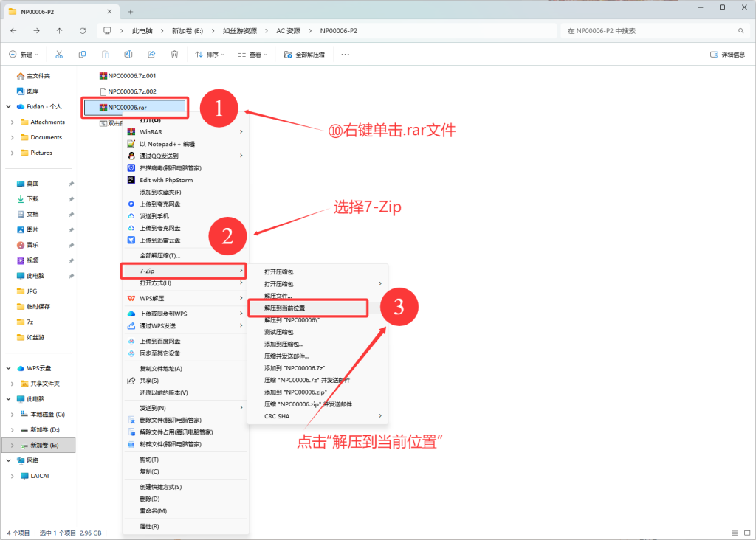The height and width of the screenshot is (540, 756).
Task: Go up one folder level with Up arrow
Action: (59, 31)
